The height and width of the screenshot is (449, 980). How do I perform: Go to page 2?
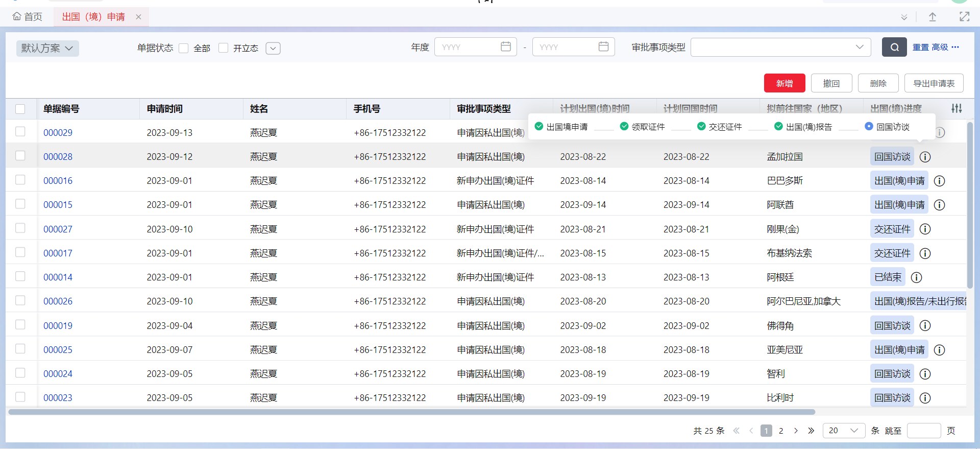[x=781, y=431]
